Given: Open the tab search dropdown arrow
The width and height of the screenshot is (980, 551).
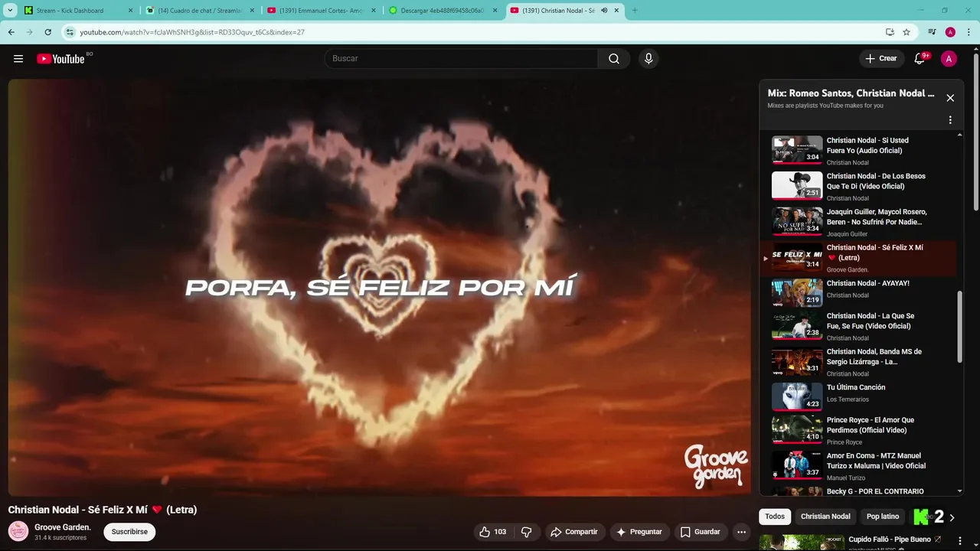Looking at the screenshot, I should pyautogui.click(x=11, y=11).
